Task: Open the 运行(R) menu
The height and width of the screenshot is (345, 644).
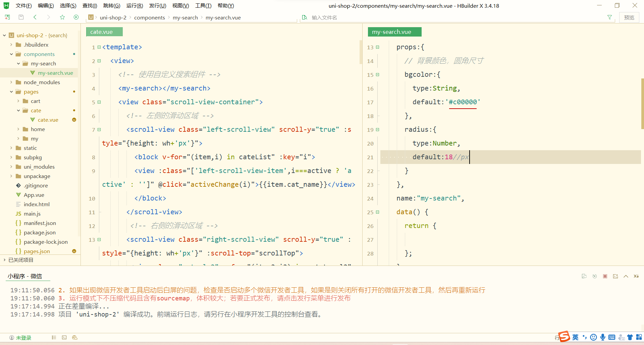Action: click(x=134, y=5)
